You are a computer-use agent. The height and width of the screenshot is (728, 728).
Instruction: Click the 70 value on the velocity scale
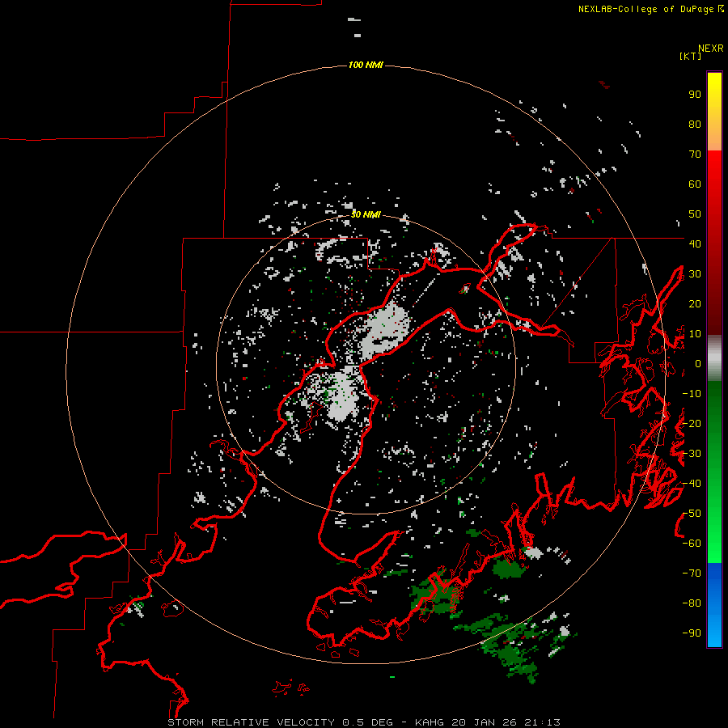[695, 154]
